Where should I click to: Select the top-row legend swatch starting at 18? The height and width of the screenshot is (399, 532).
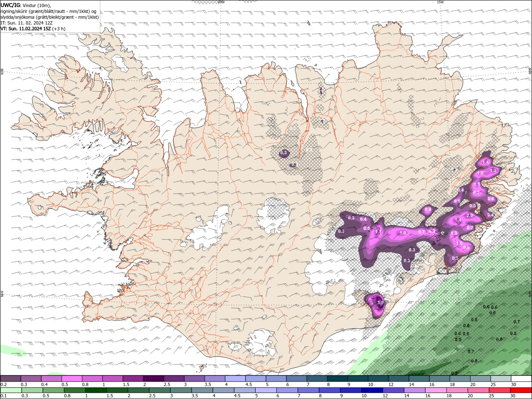pos(460,379)
